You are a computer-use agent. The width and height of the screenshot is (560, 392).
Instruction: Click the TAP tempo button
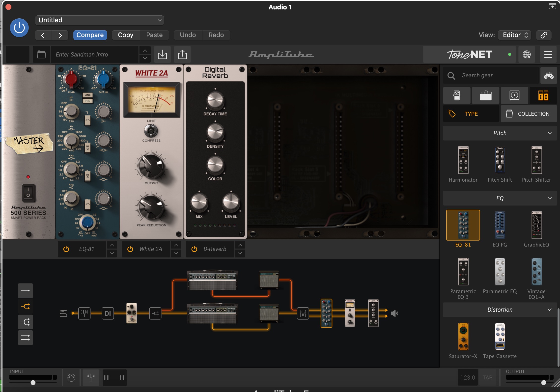487,377
